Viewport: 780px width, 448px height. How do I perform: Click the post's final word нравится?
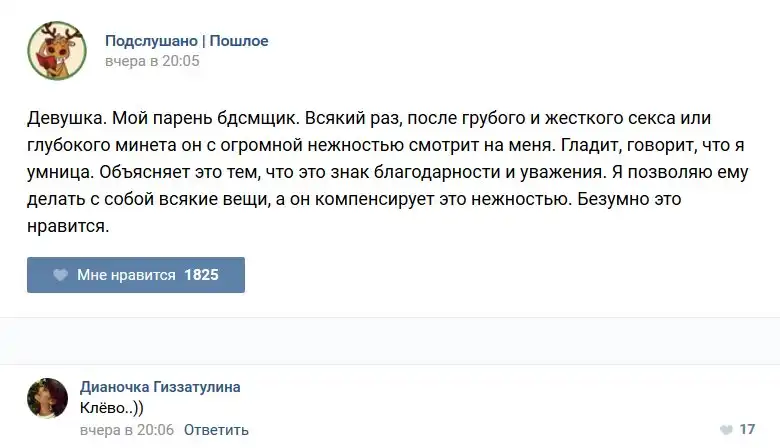pyautogui.click(x=66, y=226)
